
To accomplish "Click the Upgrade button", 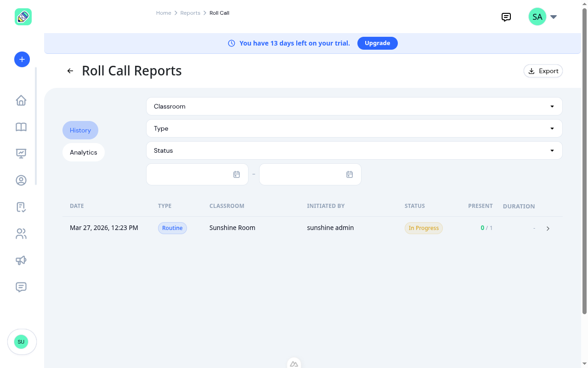I will pos(378,43).
